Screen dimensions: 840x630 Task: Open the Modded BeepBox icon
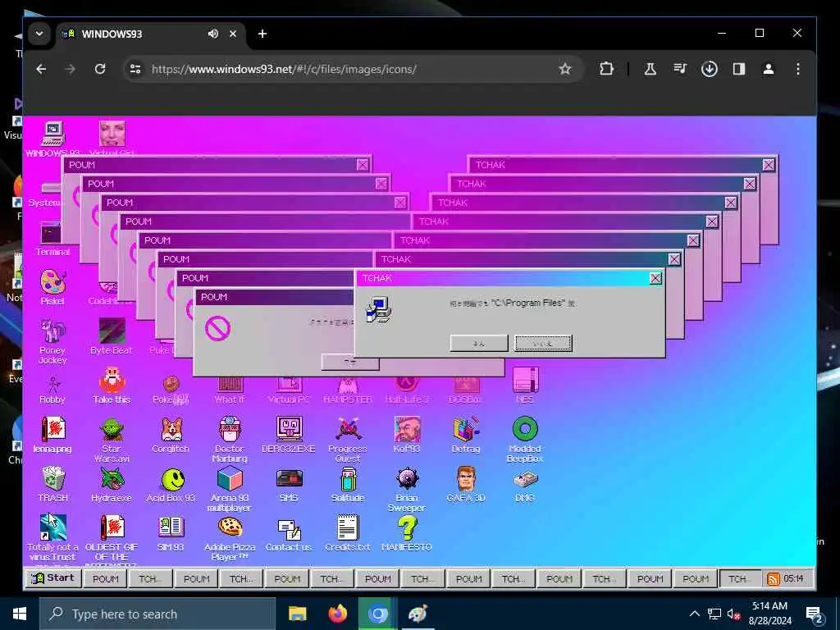(x=524, y=440)
